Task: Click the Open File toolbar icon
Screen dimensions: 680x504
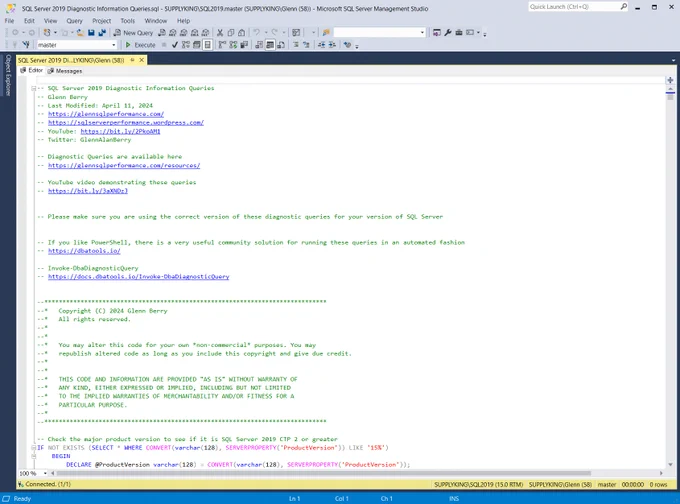Action: pos(80,33)
